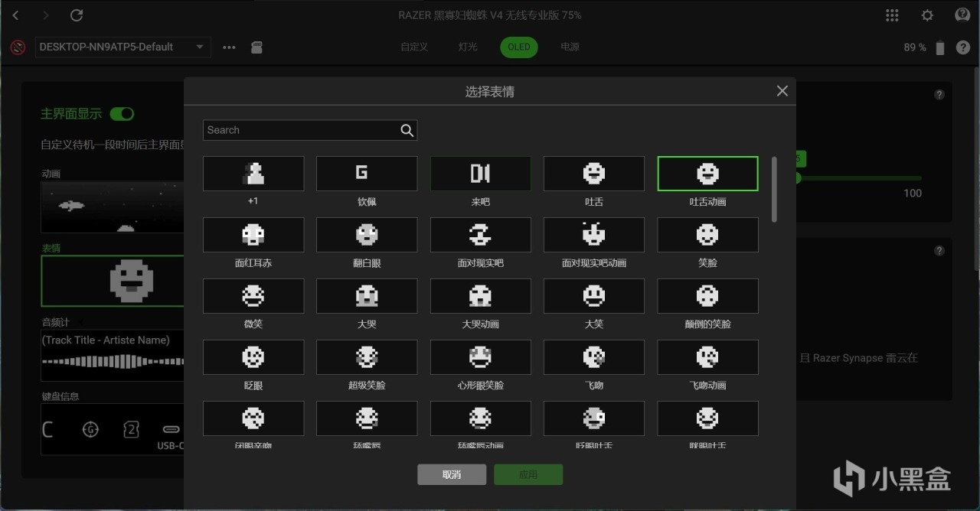Select the 音频计 track preview
The height and width of the screenshot is (511, 980).
[113, 355]
